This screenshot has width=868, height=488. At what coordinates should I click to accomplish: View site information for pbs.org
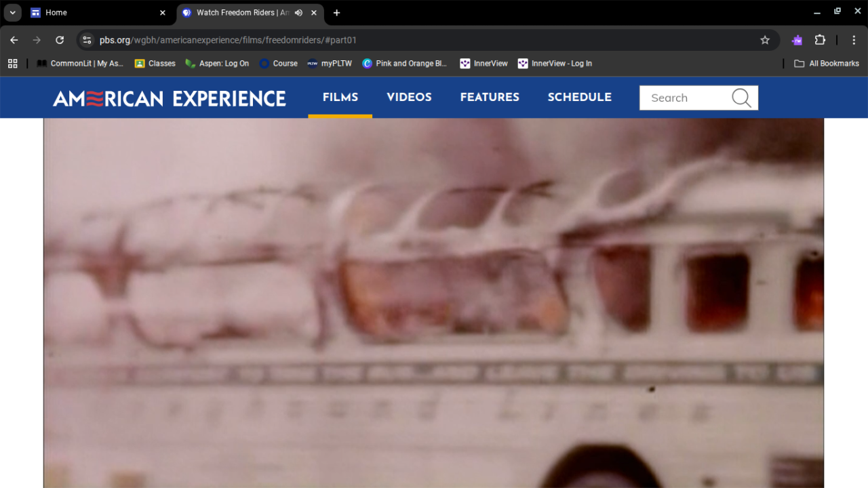(87, 40)
